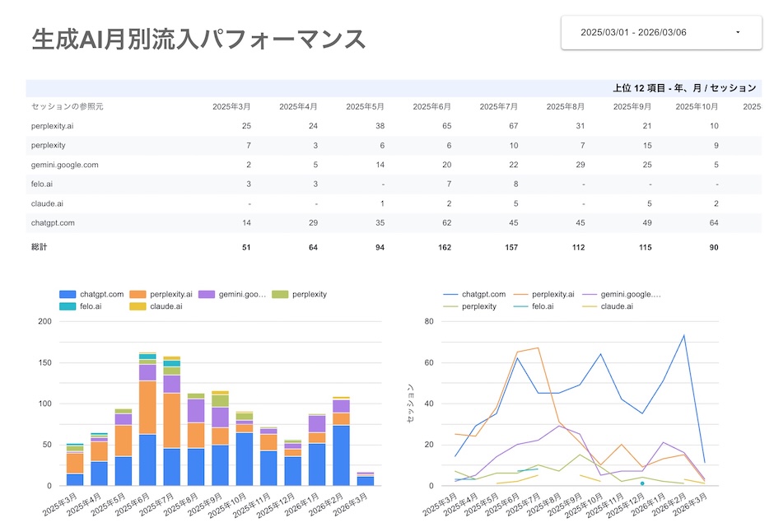Click gemini.google.com value 29 for 2025年8月

tap(580, 165)
